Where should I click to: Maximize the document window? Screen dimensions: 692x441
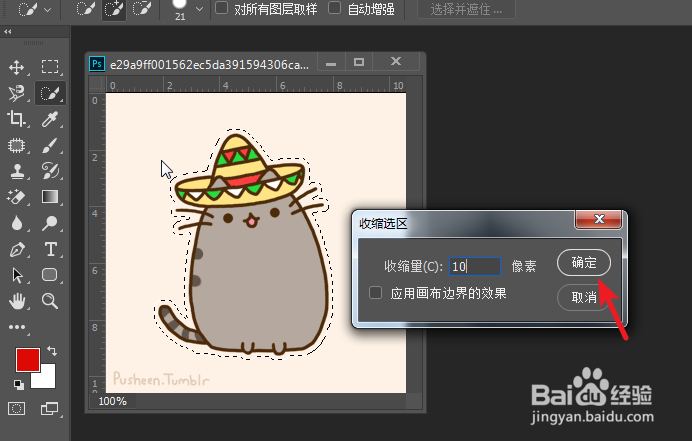tap(359, 62)
